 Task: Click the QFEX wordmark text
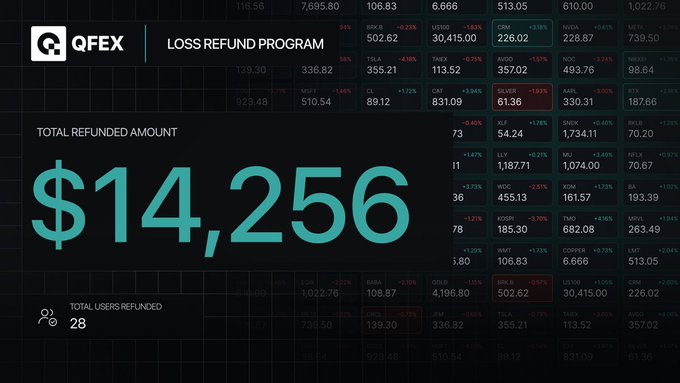(98, 43)
